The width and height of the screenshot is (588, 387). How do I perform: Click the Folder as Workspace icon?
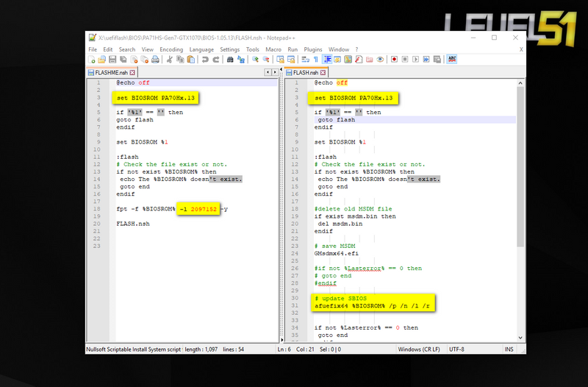[370, 60]
